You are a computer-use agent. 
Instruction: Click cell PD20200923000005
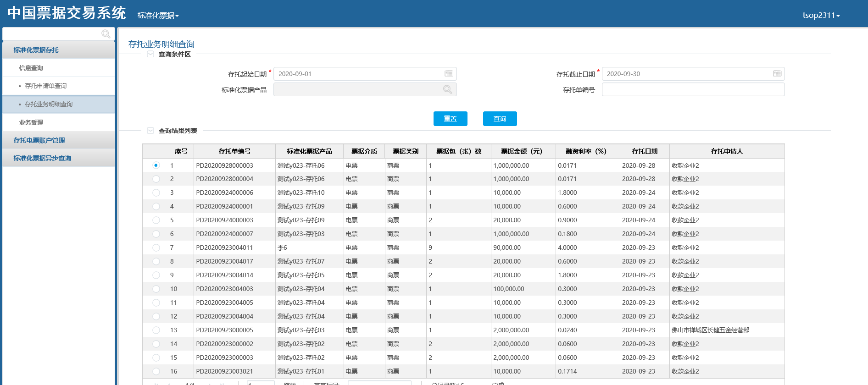[225, 330]
